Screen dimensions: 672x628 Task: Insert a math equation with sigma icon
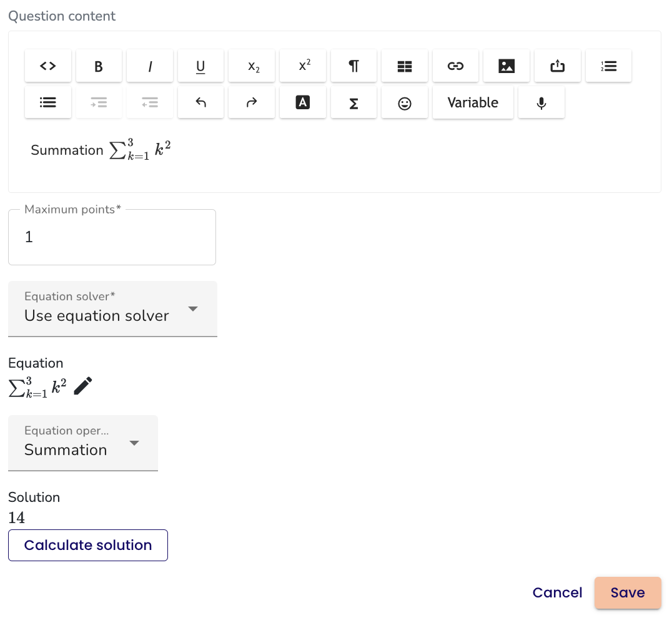click(x=353, y=103)
